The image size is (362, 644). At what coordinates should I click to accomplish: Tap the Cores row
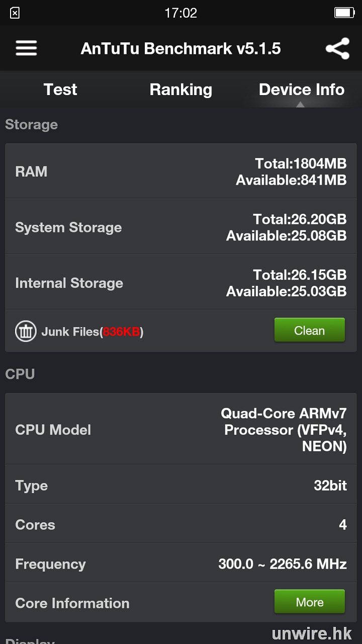click(x=181, y=525)
